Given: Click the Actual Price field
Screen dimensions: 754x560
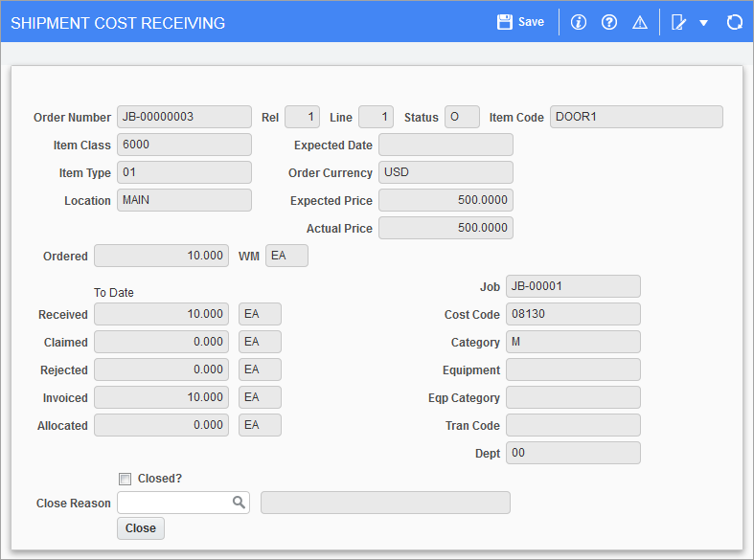Looking at the screenshot, I should [x=446, y=228].
